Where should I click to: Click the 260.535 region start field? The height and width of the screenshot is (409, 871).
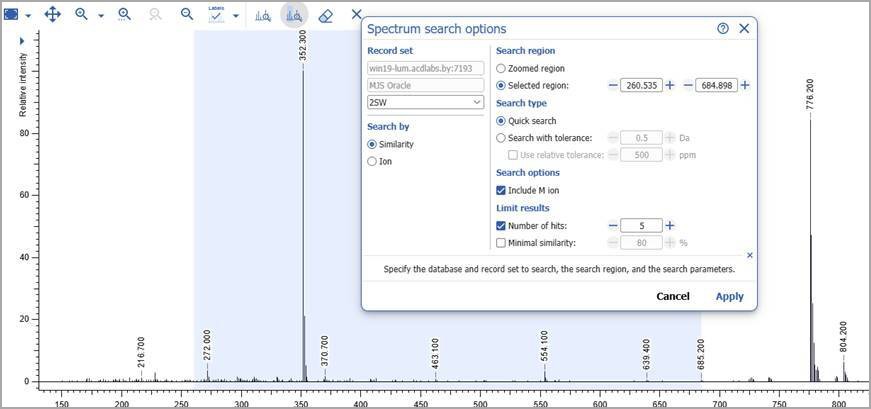click(x=642, y=85)
